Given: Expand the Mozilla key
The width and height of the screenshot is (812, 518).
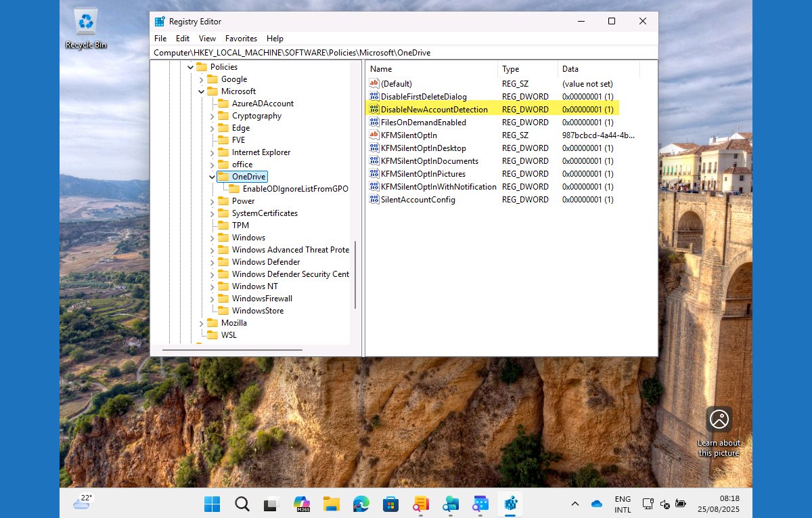Looking at the screenshot, I should pos(201,323).
